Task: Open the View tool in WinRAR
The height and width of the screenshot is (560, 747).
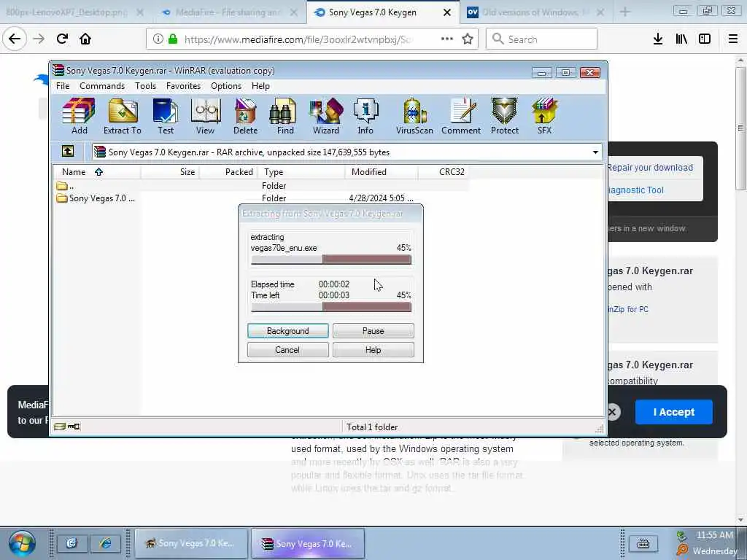Action: tap(205, 116)
